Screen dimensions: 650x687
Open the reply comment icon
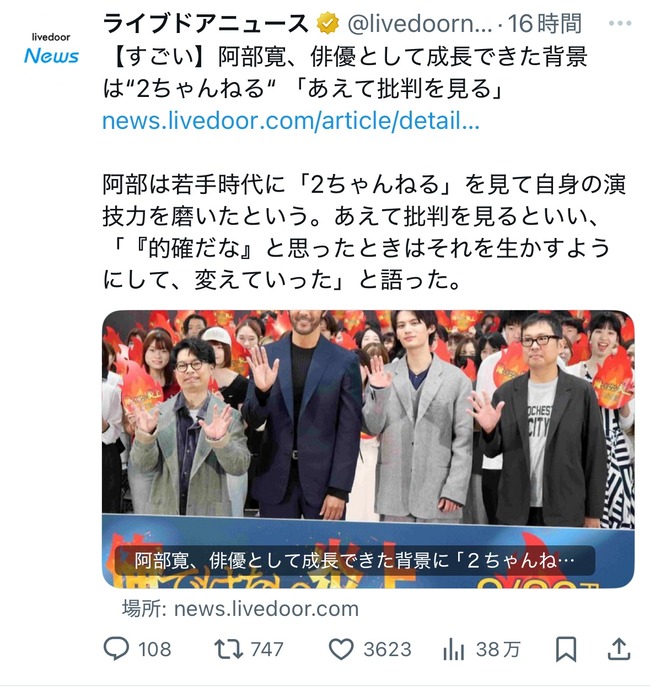116,649
